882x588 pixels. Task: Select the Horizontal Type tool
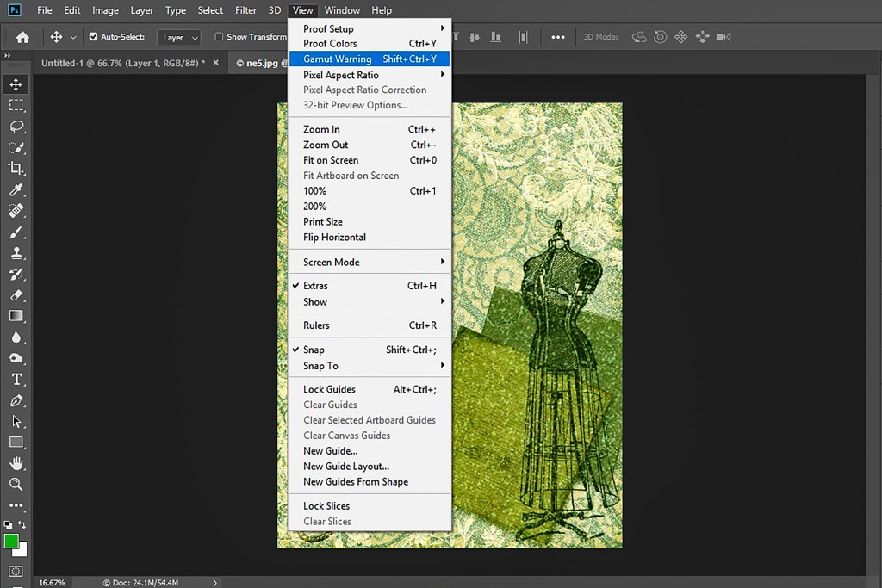click(16, 380)
